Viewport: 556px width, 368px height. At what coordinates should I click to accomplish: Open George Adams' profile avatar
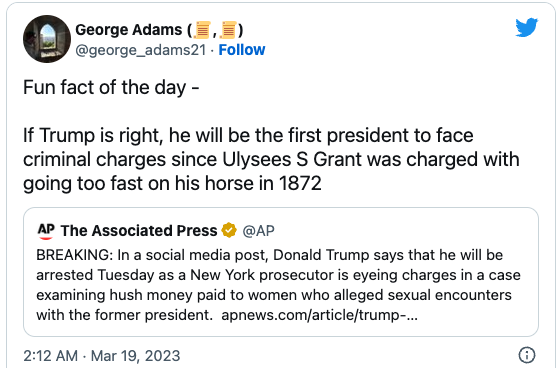click(x=47, y=39)
